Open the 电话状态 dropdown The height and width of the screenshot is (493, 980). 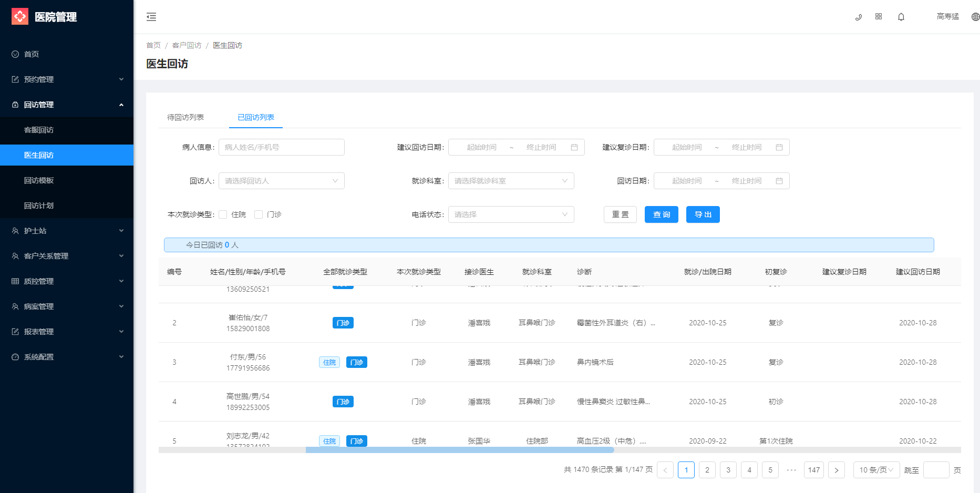[x=511, y=214]
